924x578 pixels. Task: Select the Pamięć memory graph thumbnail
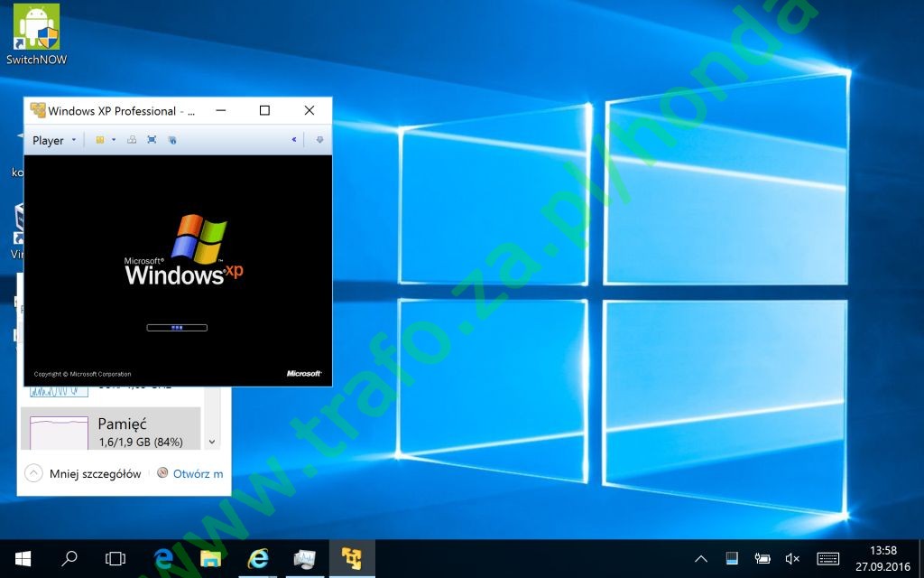pyautogui.click(x=59, y=433)
